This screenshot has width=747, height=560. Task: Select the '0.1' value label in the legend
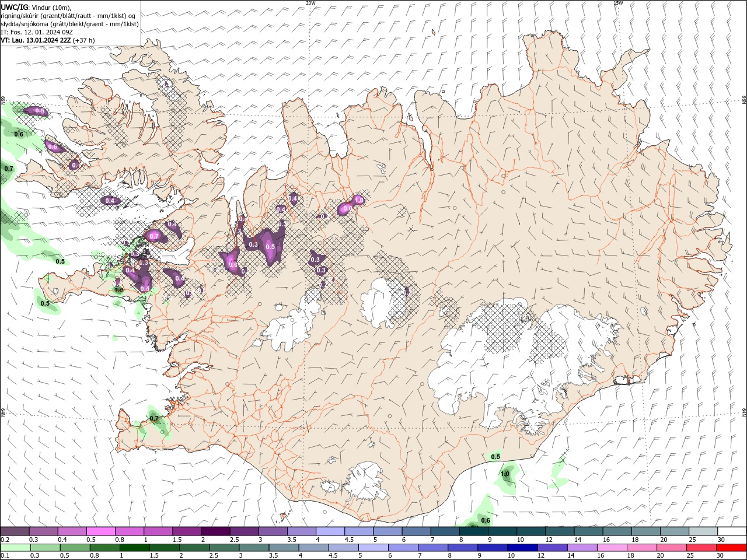click(5, 556)
